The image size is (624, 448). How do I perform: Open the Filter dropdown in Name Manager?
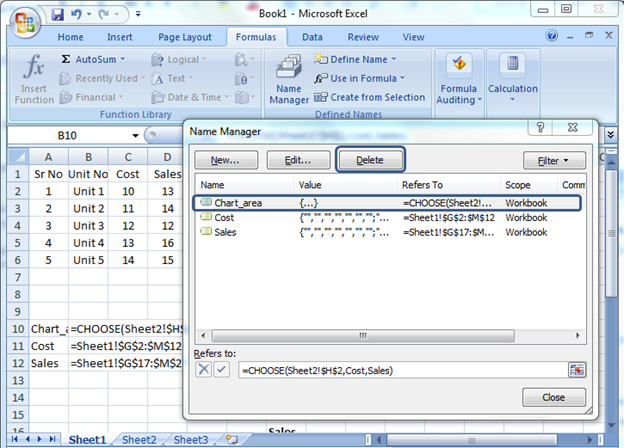(x=554, y=161)
